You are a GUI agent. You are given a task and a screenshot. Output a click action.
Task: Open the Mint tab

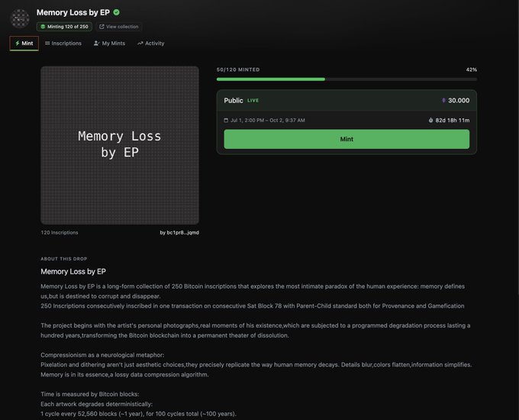pos(24,44)
